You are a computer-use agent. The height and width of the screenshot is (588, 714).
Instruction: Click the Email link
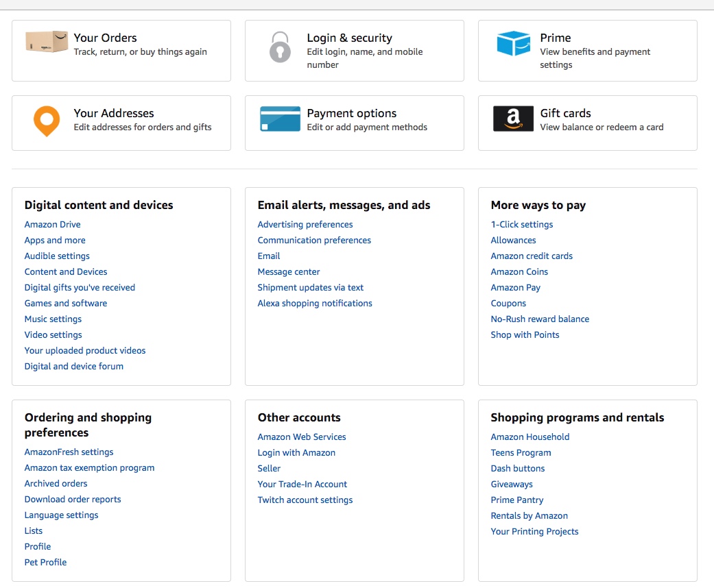click(x=269, y=256)
